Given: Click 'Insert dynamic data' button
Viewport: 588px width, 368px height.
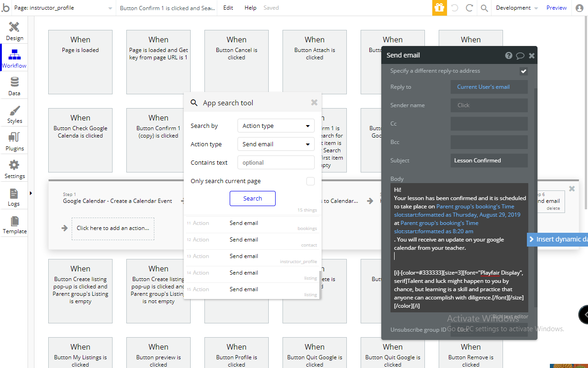Looking at the screenshot, I should 558,239.
